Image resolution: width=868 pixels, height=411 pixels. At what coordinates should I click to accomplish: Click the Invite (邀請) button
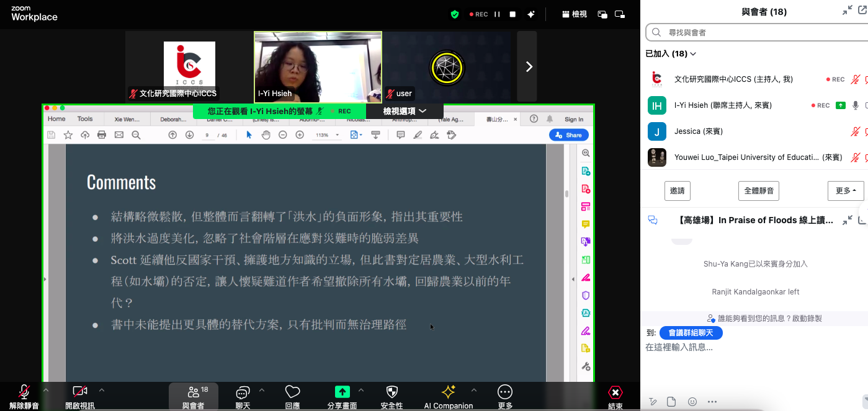tap(677, 191)
